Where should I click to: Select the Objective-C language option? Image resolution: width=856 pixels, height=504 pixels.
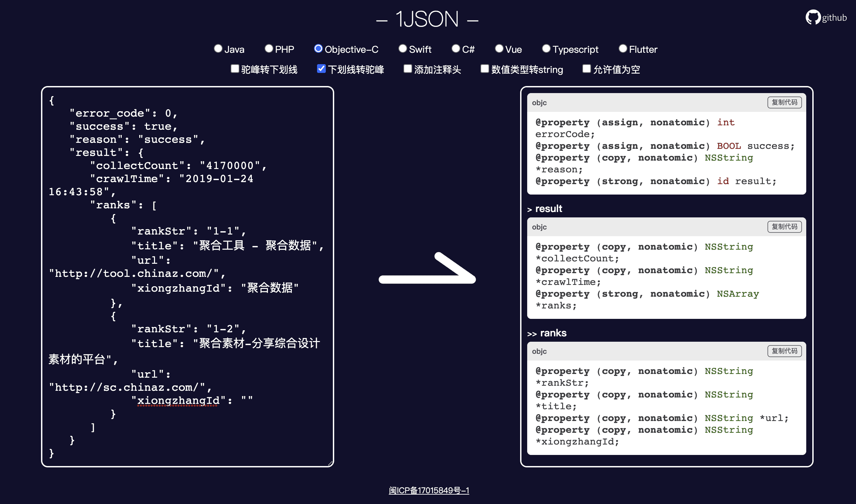[318, 49]
